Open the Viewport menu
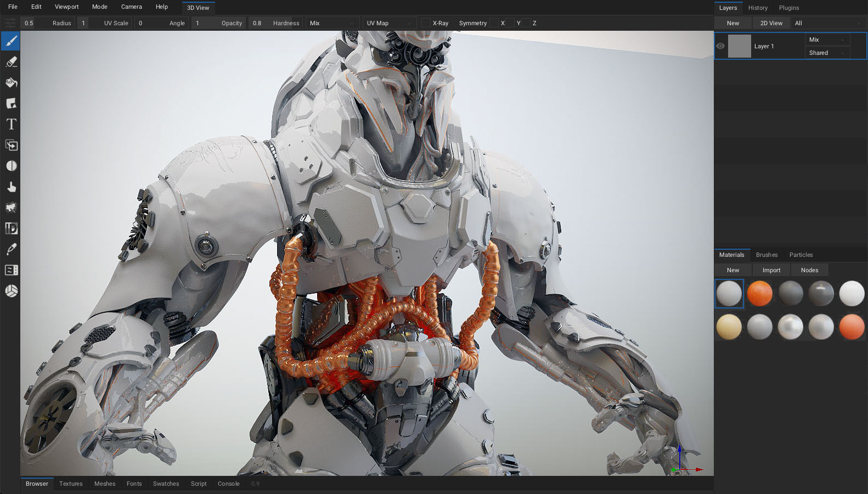Viewport: 868px width, 494px height. [66, 7]
